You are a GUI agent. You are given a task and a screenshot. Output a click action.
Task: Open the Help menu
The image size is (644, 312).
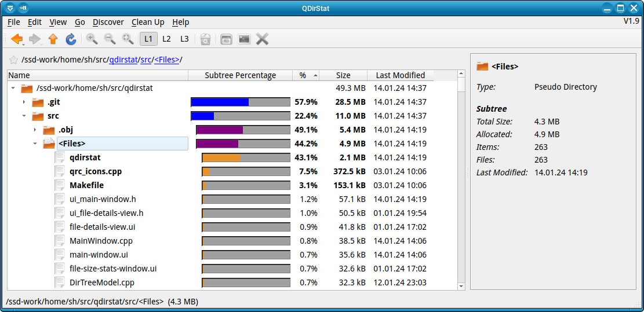tap(181, 22)
